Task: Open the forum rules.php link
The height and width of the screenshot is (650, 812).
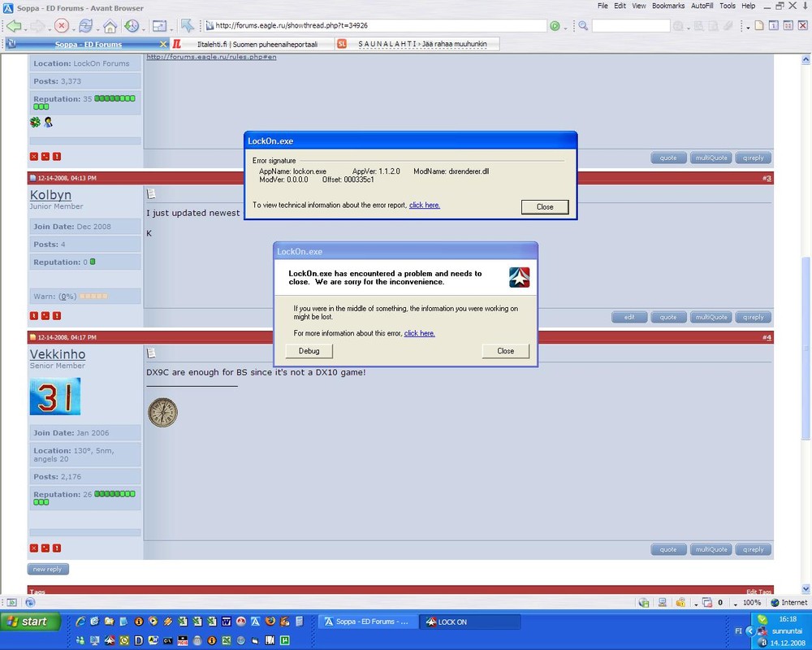Action: [211, 57]
